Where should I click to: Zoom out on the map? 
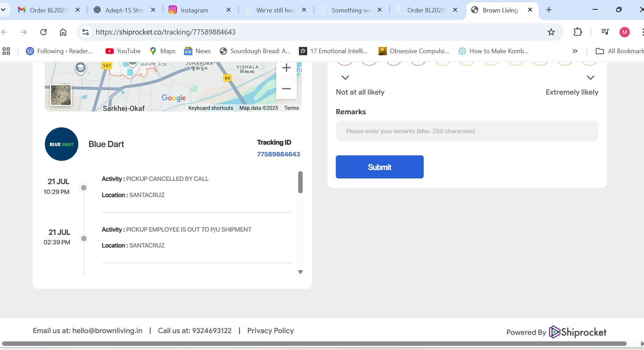[x=286, y=89]
